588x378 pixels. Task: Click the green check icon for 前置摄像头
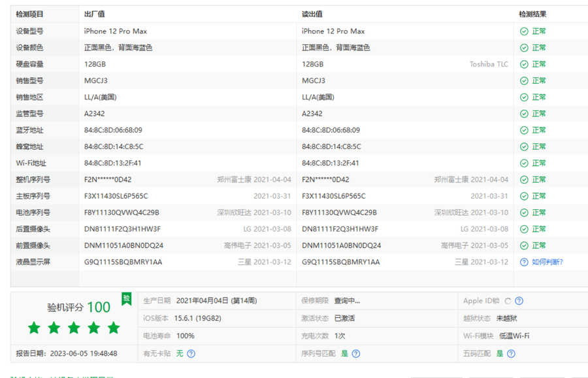524,246
